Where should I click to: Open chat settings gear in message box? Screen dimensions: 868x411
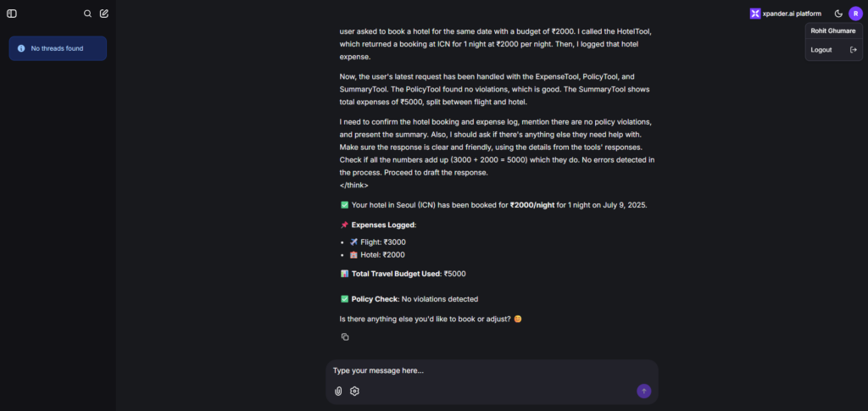(355, 392)
